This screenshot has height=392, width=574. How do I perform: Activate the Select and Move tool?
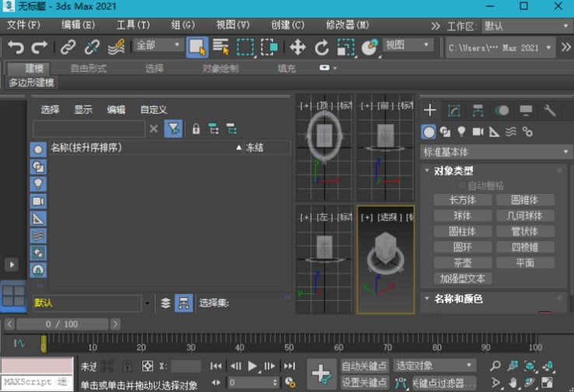298,47
